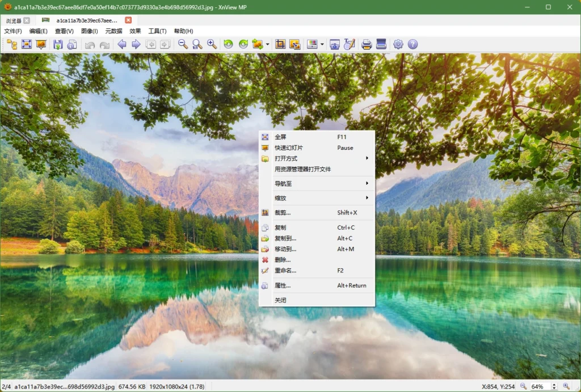
Task: Click the save file toolbar icon
Action: pos(57,44)
